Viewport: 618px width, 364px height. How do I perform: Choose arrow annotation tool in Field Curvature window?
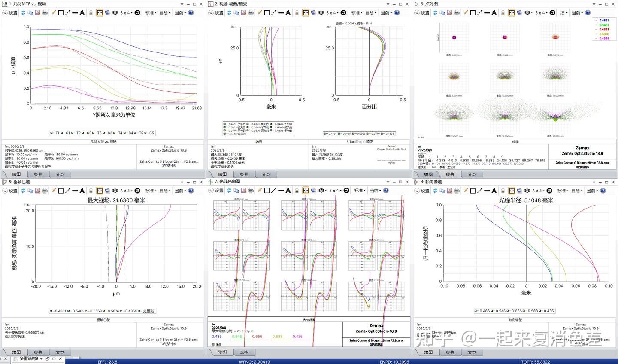pos(273,13)
